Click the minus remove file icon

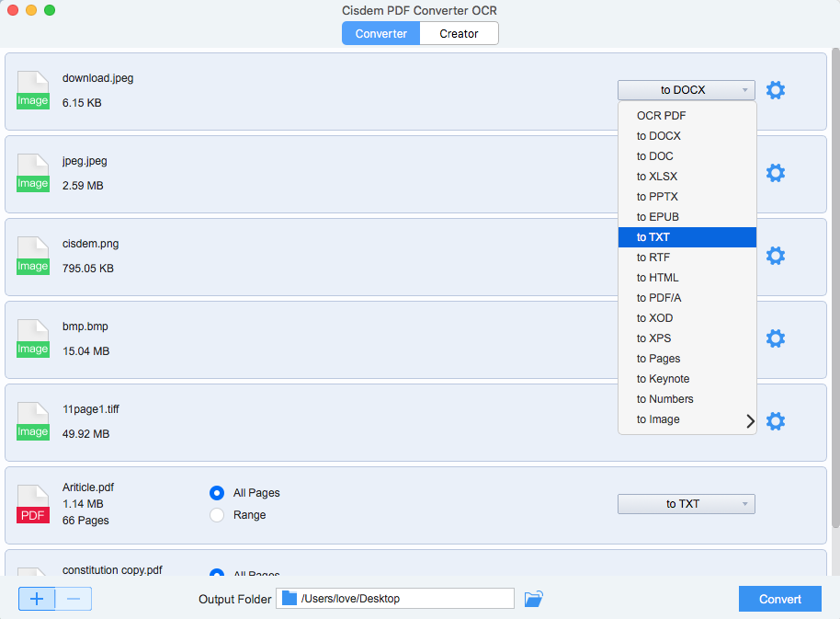[74, 599]
